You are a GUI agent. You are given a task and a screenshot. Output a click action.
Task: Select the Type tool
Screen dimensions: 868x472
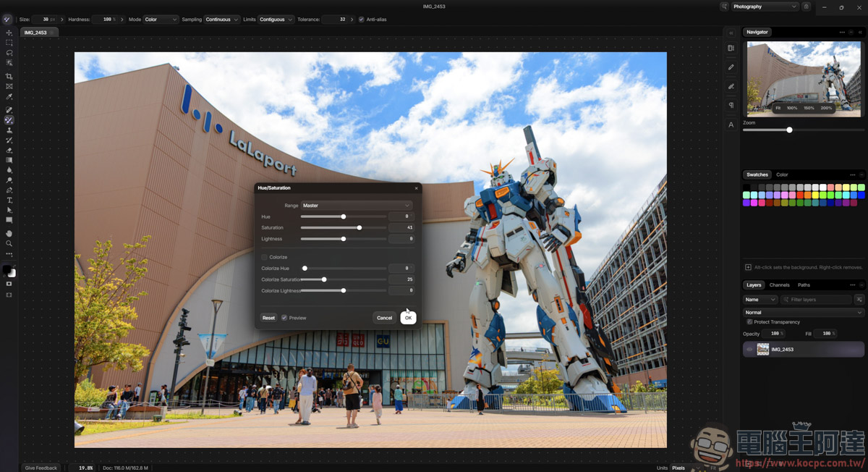[9, 200]
